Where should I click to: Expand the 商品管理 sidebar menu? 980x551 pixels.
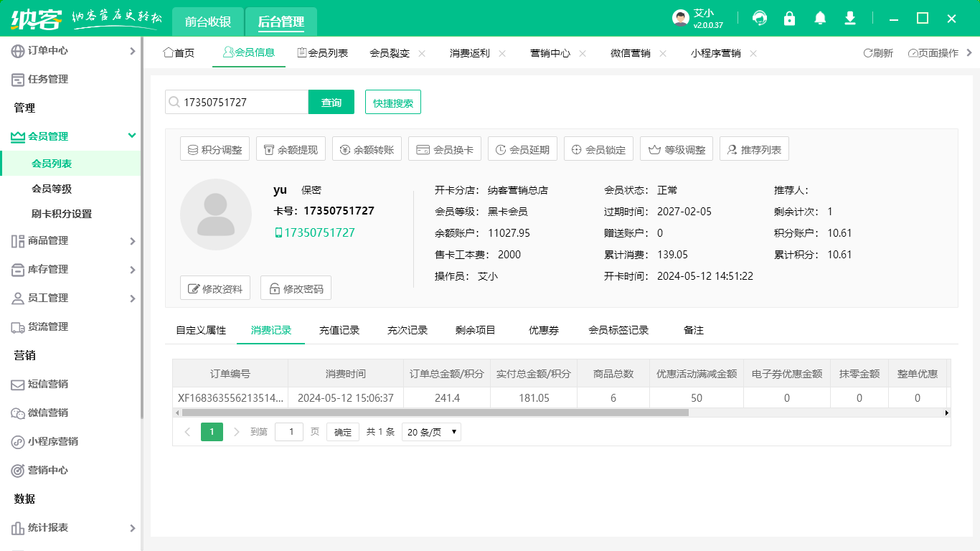(x=132, y=241)
